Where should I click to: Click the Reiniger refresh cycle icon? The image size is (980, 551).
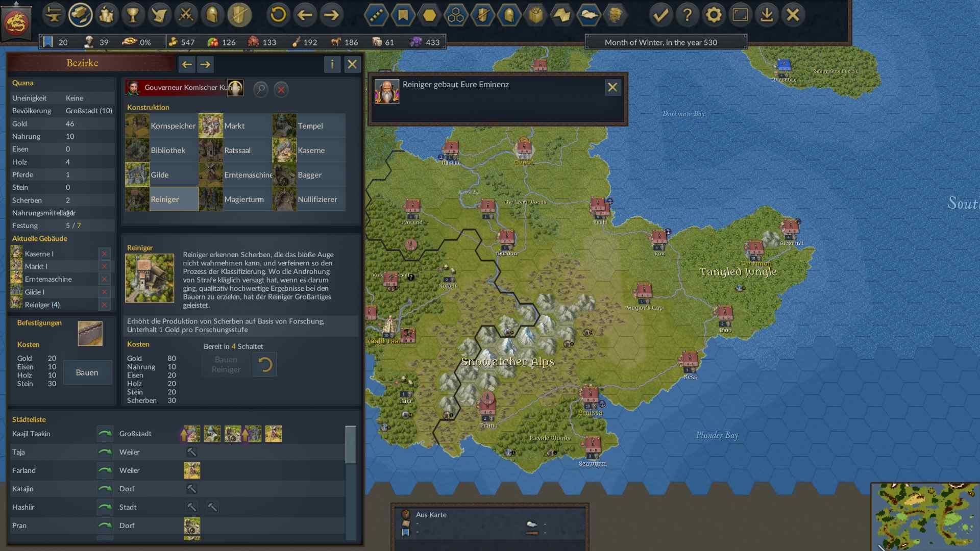(x=265, y=364)
